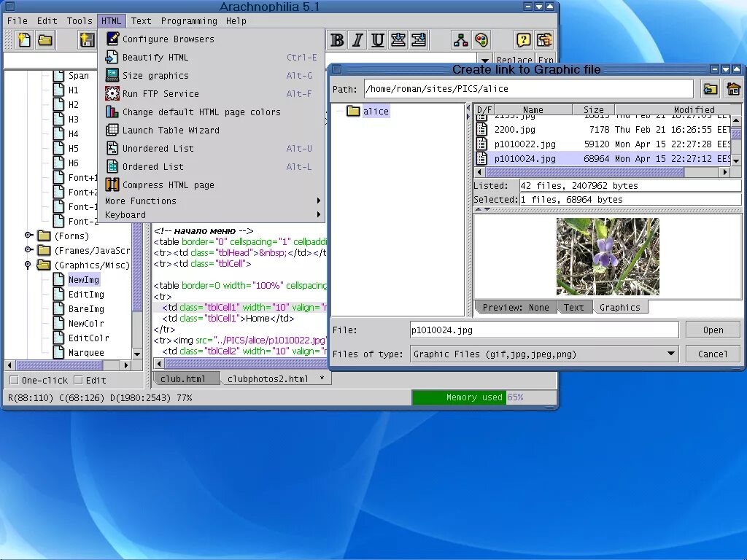Screen dimensions: 747x560
Task: Select the Marquee tree item
Action: pyautogui.click(x=86, y=352)
